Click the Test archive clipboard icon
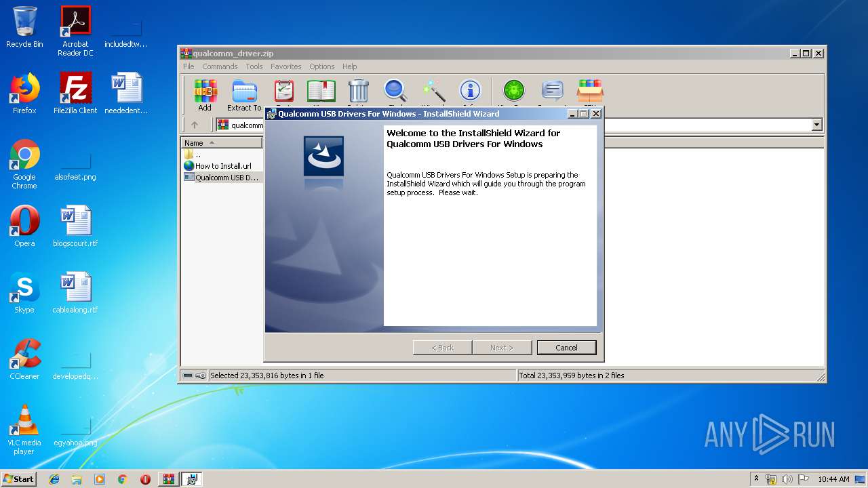The width and height of the screenshot is (868, 488). (283, 91)
